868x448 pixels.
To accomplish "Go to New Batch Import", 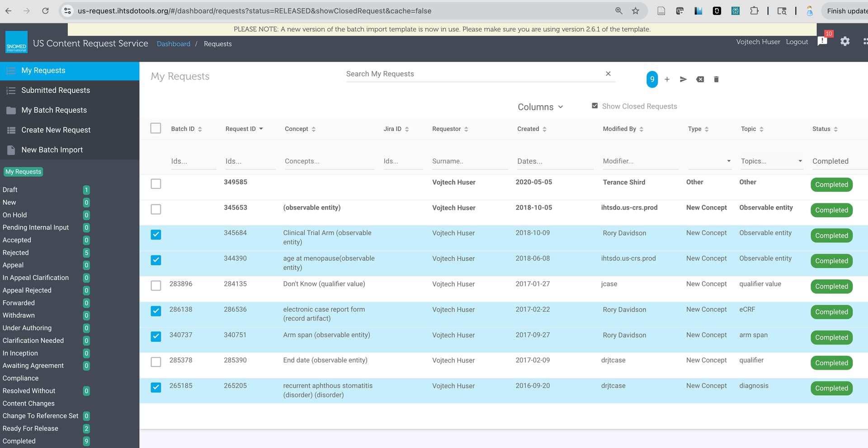I will coord(52,150).
